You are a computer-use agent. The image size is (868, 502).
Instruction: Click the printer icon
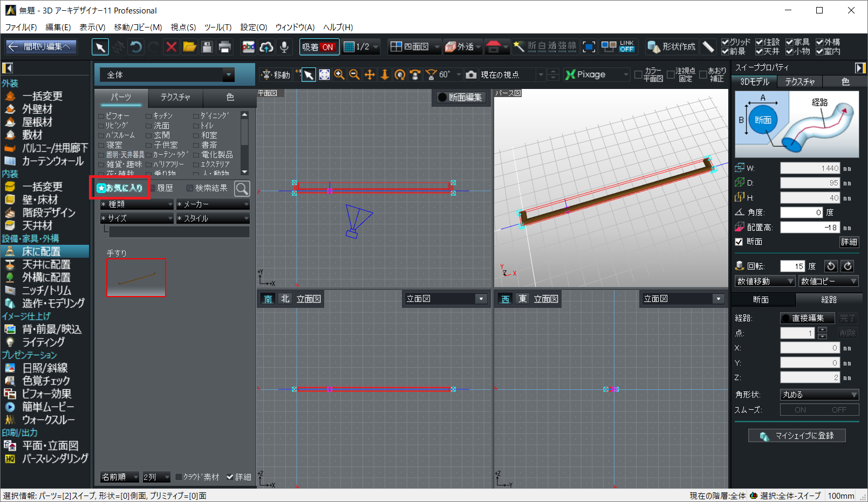click(x=225, y=47)
